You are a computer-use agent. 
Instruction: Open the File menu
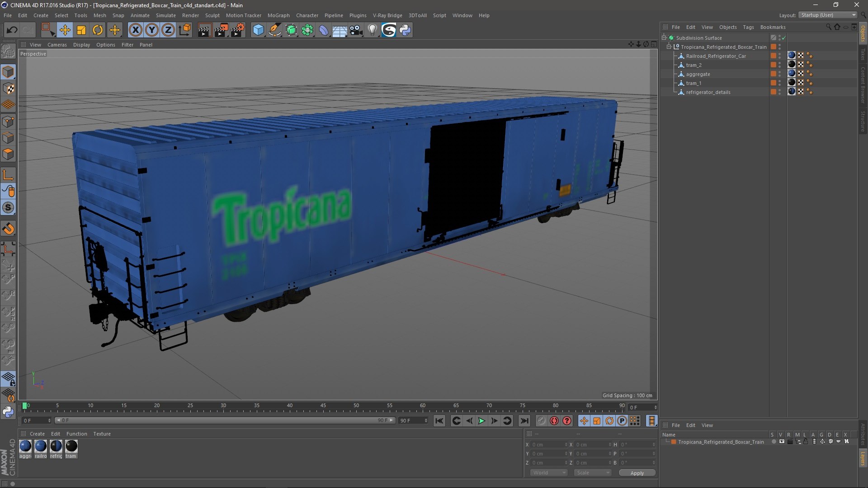tap(8, 15)
